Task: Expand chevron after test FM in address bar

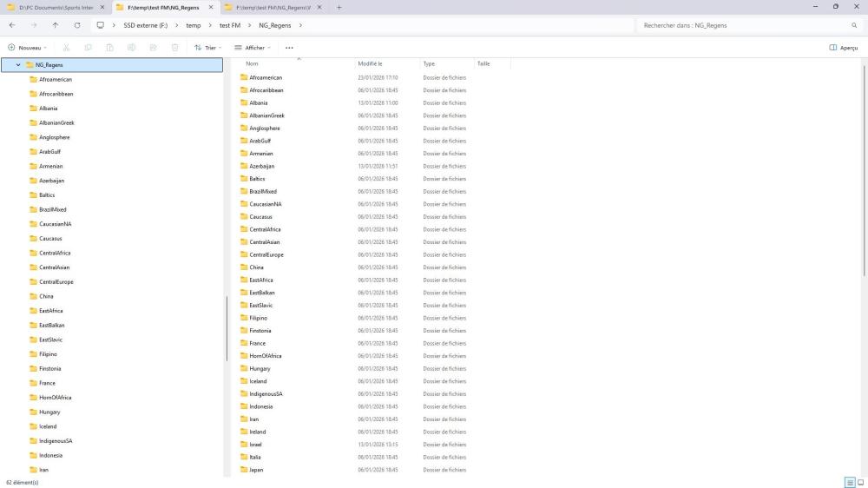Action: (249, 25)
